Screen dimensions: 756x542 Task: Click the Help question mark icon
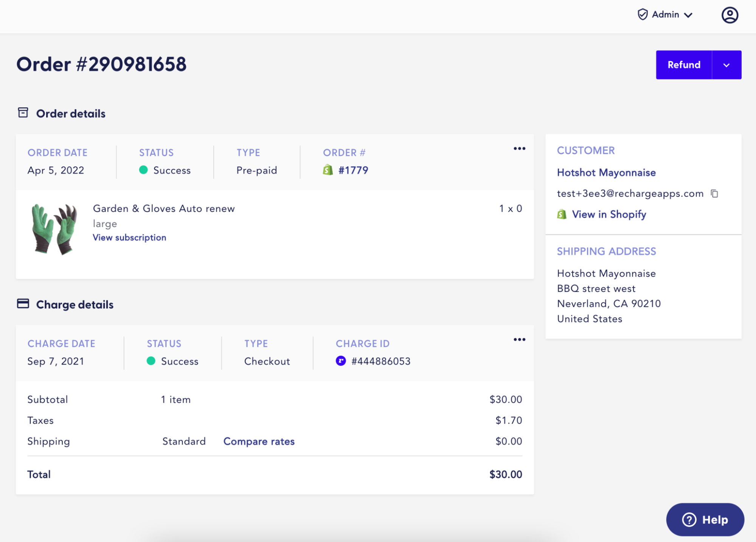689,520
